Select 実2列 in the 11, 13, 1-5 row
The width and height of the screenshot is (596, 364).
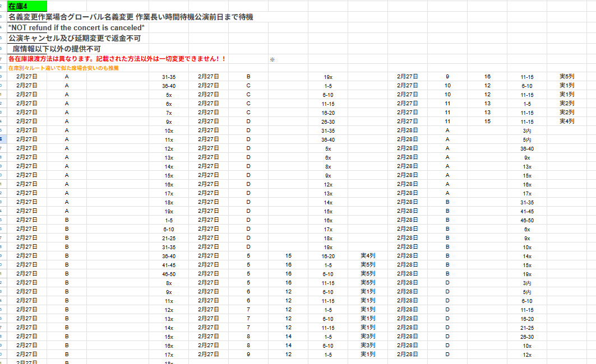(567, 103)
